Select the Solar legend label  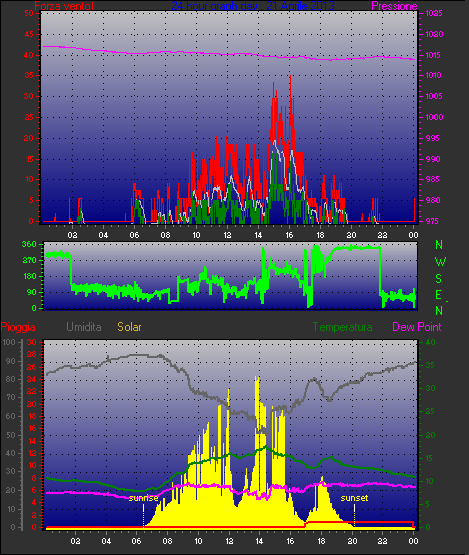[129, 327]
